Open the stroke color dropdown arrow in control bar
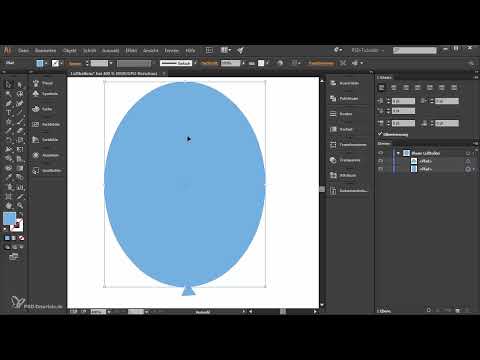Image resolution: width=480 pixels, height=360 pixels. point(62,63)
